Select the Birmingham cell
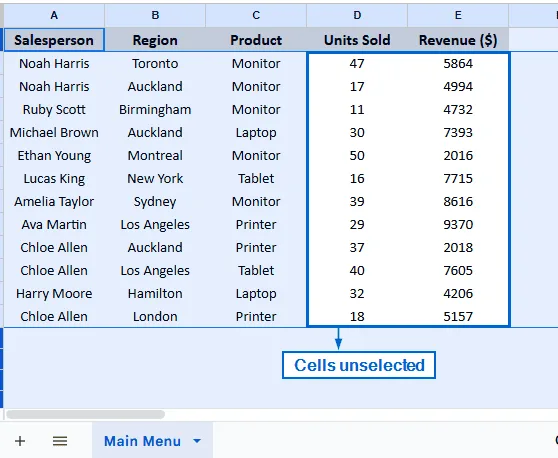The width and height of the screenshot is (558, 458). point(155,109)
